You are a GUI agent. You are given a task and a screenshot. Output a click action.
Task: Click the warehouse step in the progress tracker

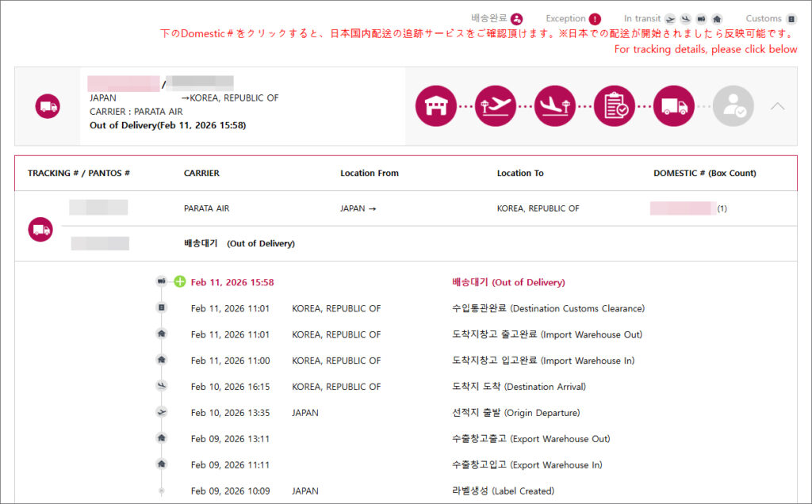[x=436, y=106]
